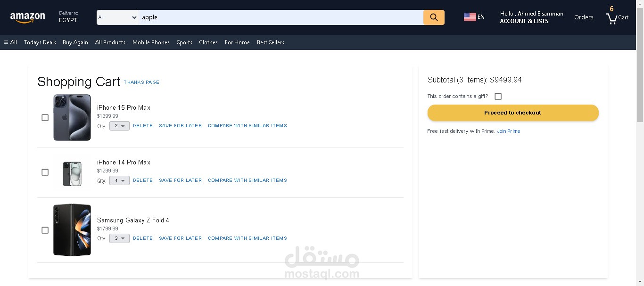The width and height of the screenshot is (644, 286).
Task: Tick checkbox beside Samsung Galaxy Z Fold 4
Action: point(45,230)
